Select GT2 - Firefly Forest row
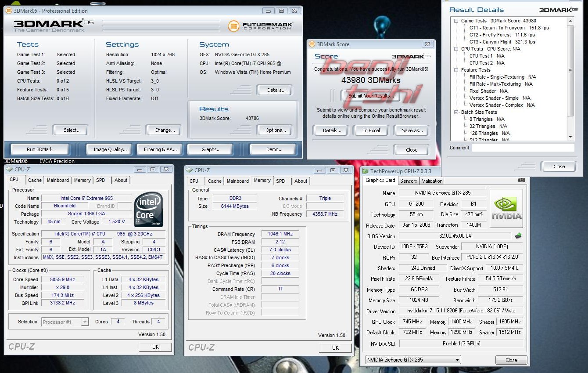 pyautogui.click(x=502, y=35)
